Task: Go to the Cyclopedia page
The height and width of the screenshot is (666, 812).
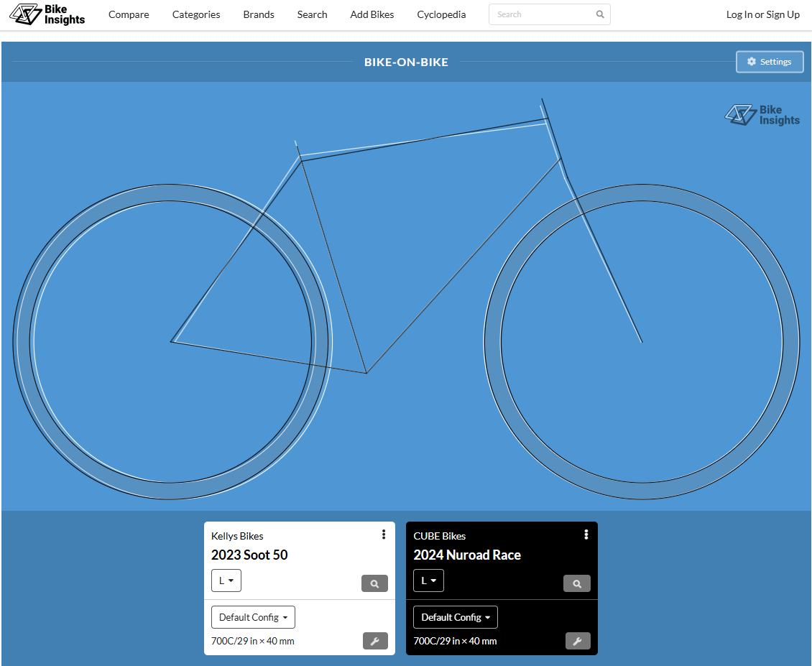Action: click(x=441, y=14)
